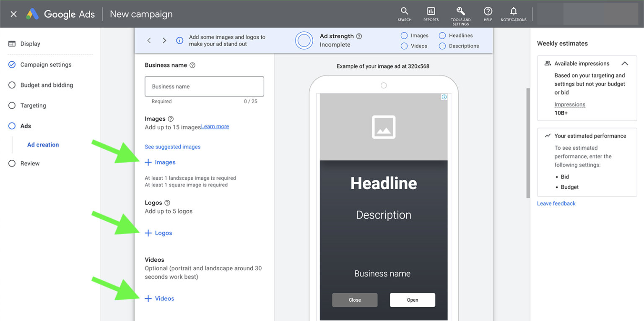This screenshot has width=644, height=321.
Task: Select the Videos ad strength indicator
Action: pyautogui.click(x=403, y=46)
